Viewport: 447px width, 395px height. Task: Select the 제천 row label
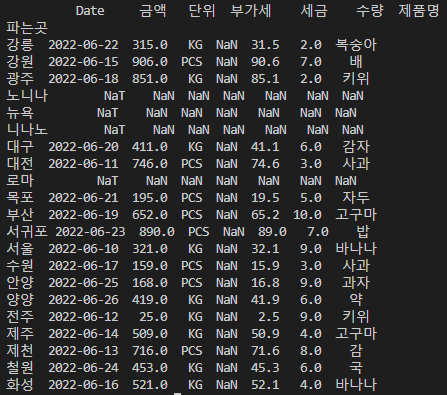click(x=20, y=351)
